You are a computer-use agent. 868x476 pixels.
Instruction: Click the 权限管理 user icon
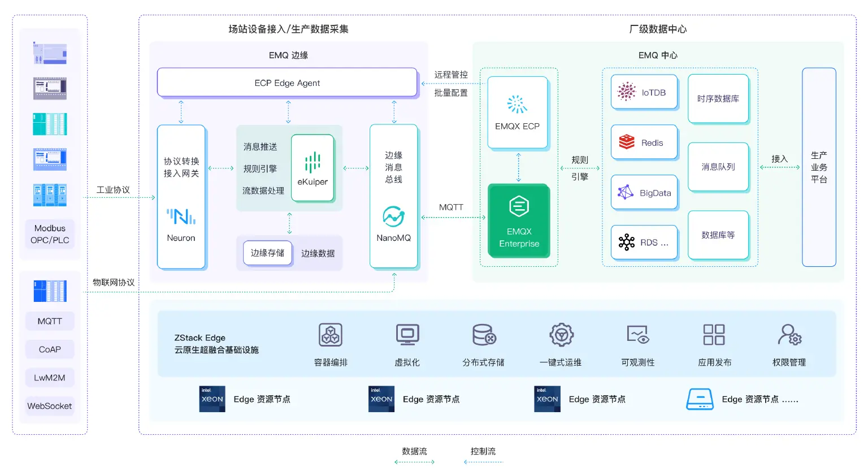(x=789, y=335)
